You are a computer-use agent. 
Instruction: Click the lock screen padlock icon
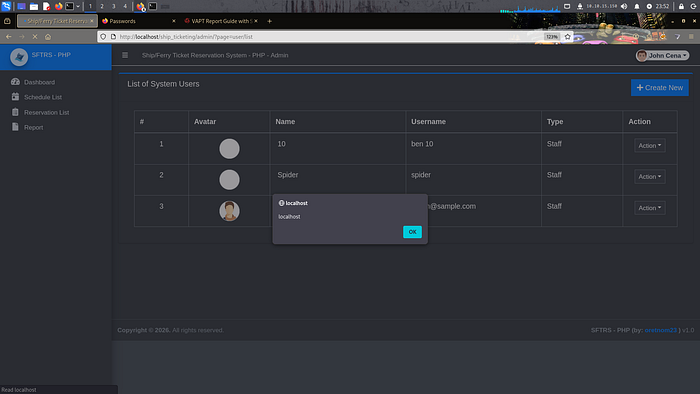pos(681,6)
